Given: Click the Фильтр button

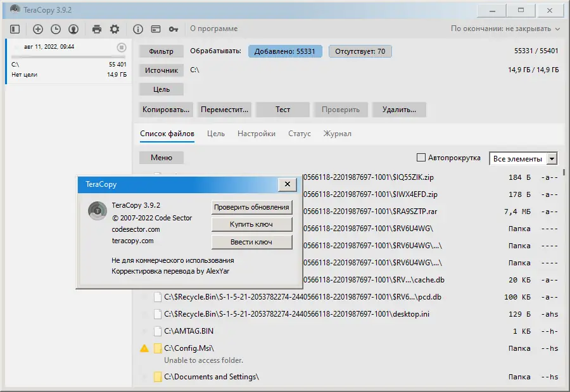Looking at the screenshot, I should [x=161, y=51].
